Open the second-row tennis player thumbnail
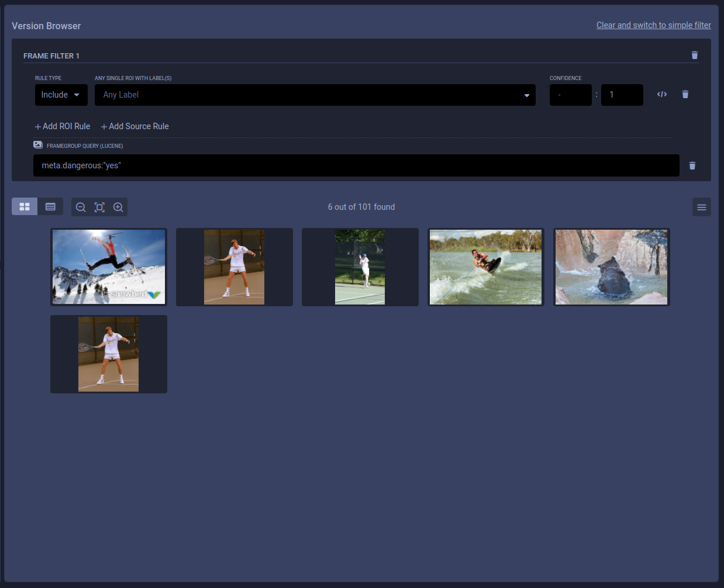This screenshot has width=724, height=588. (x=109, y=354)
